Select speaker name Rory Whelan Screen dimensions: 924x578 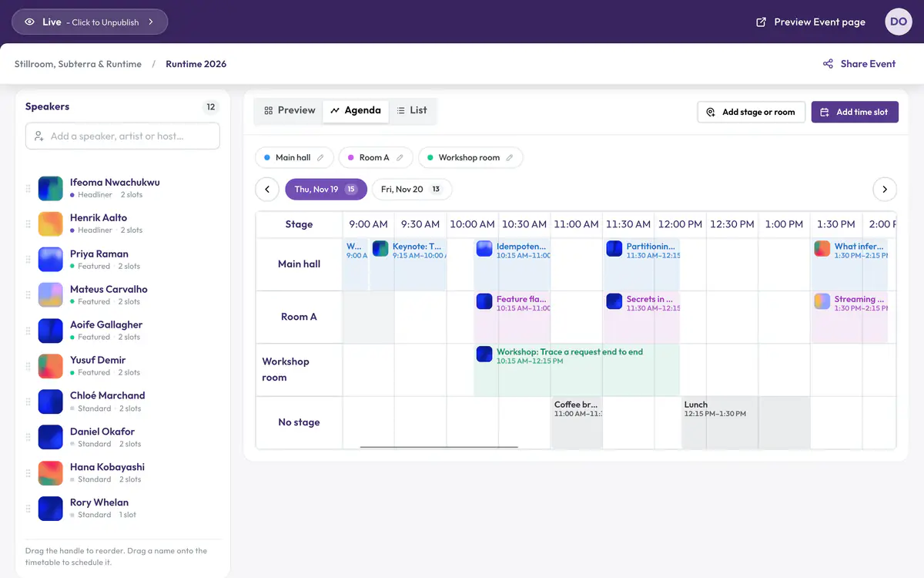pos(99,502)
